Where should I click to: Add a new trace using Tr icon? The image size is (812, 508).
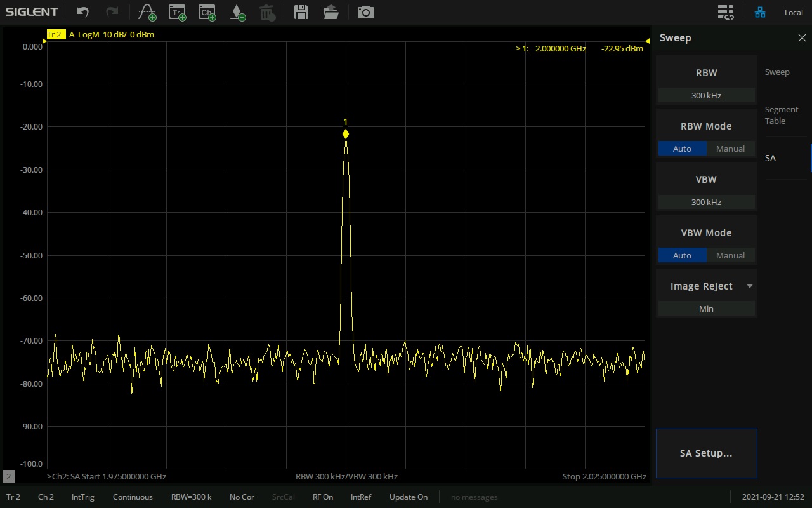coord(177,12)
